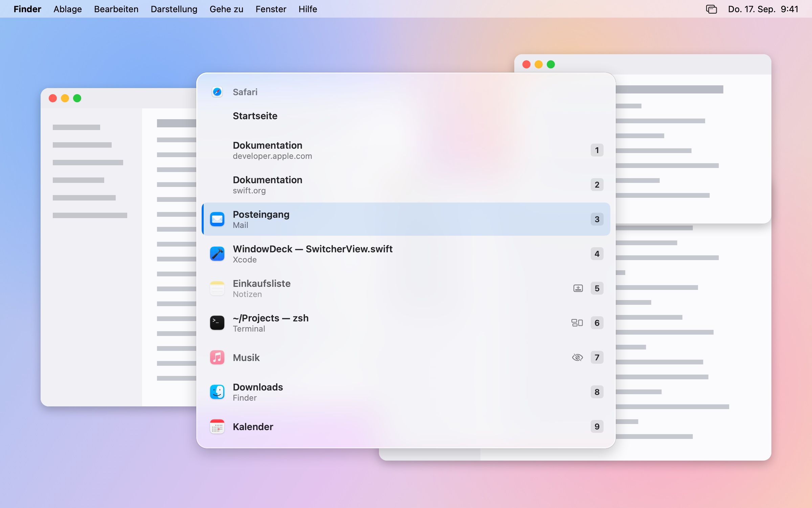The width and height of the screenshot is (812, 508).
Task: Open the window switcher menu bar icon
Action: (x=711, y=9)
